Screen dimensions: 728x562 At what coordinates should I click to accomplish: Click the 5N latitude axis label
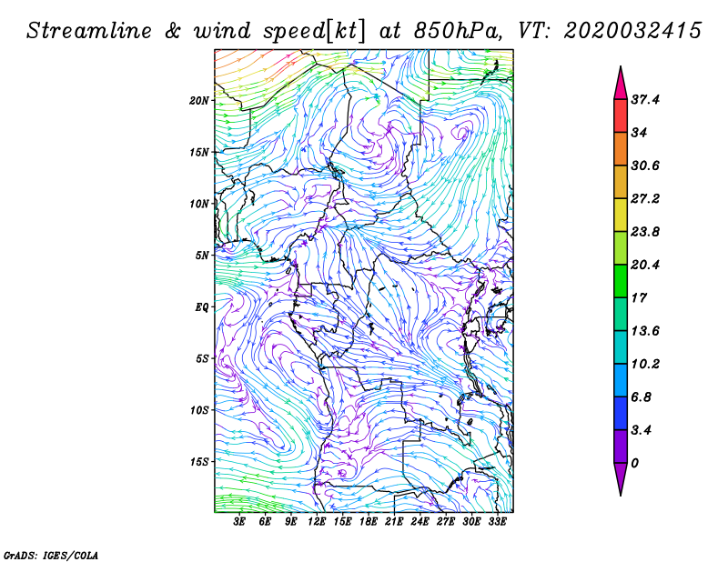[x=202, y=255]
